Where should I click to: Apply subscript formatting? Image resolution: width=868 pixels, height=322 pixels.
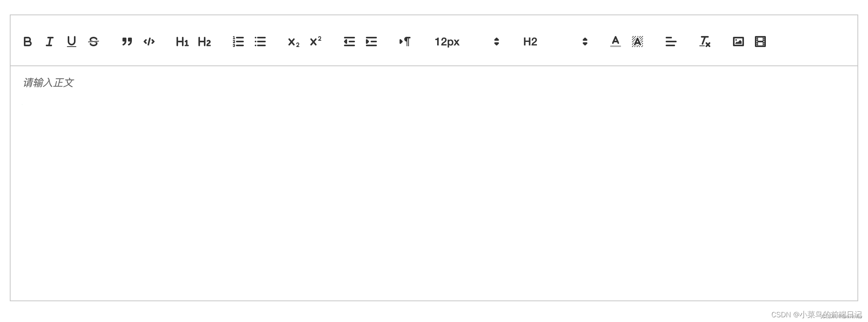(294, 42)
